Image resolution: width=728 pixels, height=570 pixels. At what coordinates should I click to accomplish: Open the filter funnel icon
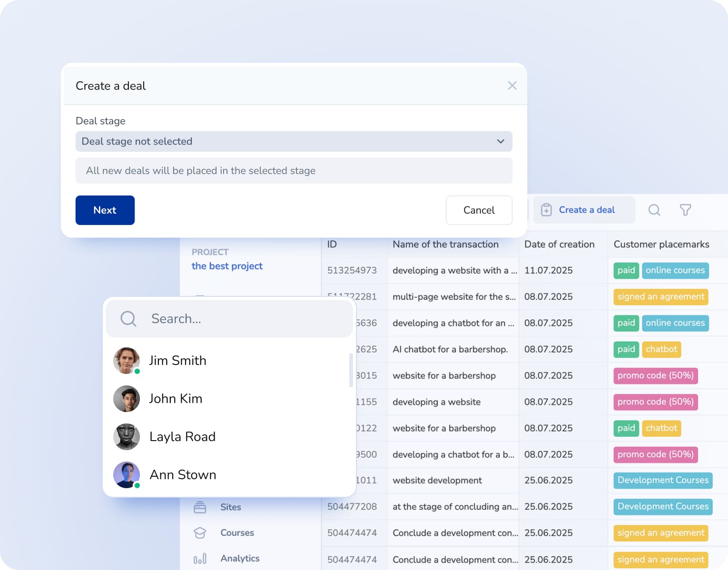685,210
